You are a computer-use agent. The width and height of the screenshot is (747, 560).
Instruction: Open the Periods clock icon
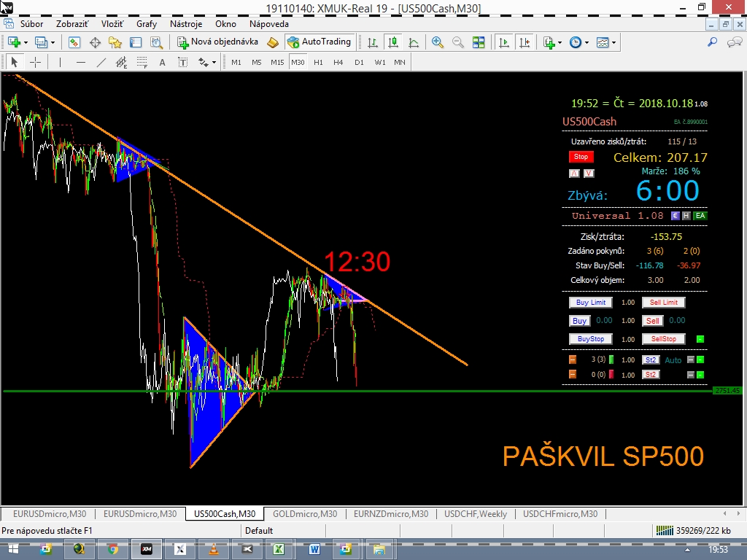click(576, 42)
